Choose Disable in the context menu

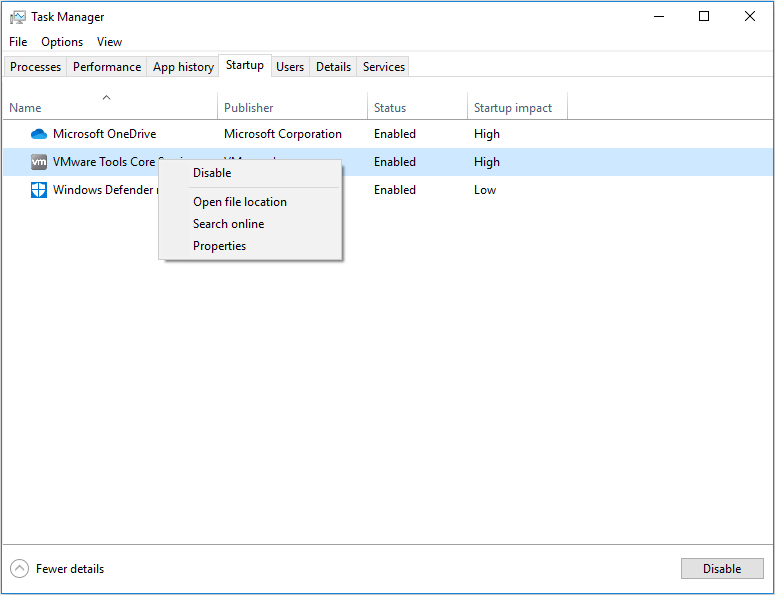click(x=250, y=173)
